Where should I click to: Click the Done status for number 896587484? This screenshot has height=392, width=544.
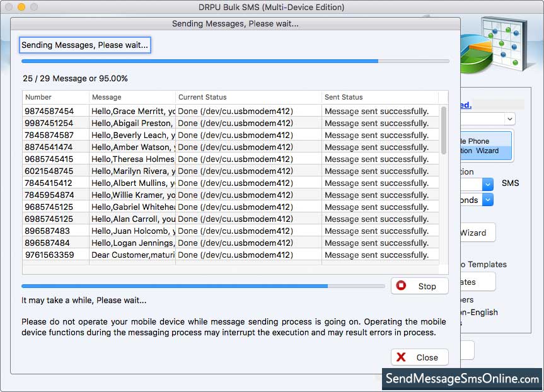(x=236, y=243)
